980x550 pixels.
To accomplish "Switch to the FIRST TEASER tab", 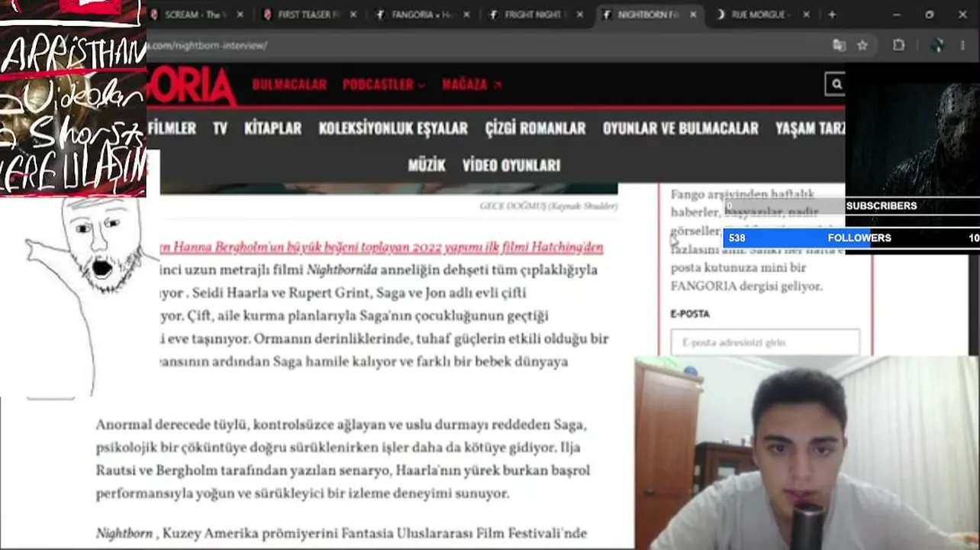I will click(x=309, y=15).
